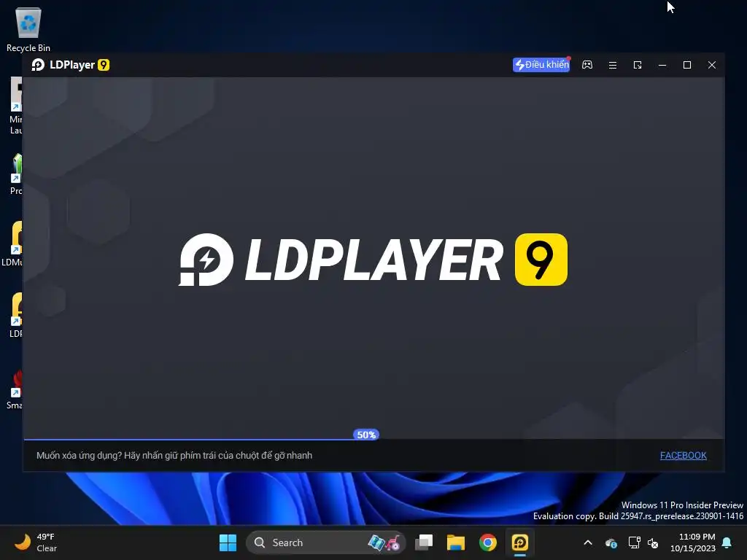This screenshot has width=747, height=560.
Task: Open Task View on the taskbar
Action: [x=424, y=542]
